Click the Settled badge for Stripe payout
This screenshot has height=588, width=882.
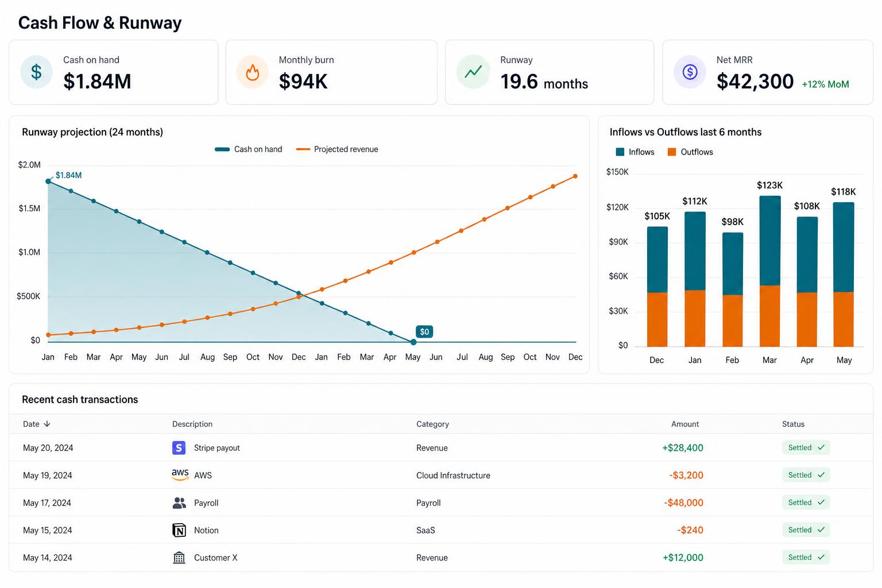pyautogui.click(x=806, y=447)
